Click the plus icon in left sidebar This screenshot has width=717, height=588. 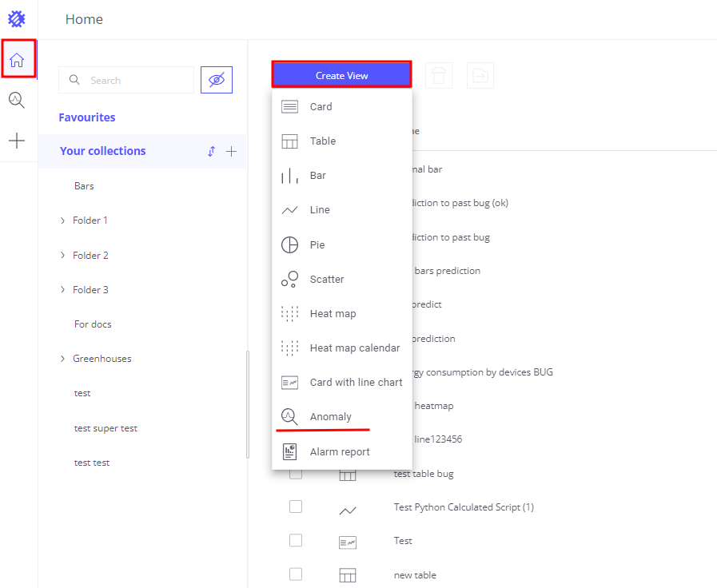pyautogui.click(x=17, y=141)
